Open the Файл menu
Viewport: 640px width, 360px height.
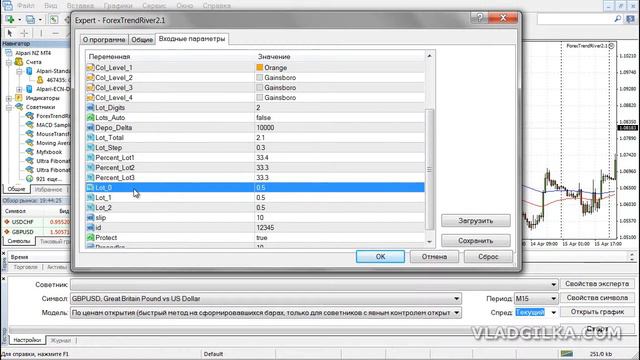click(x=26, y=6)
